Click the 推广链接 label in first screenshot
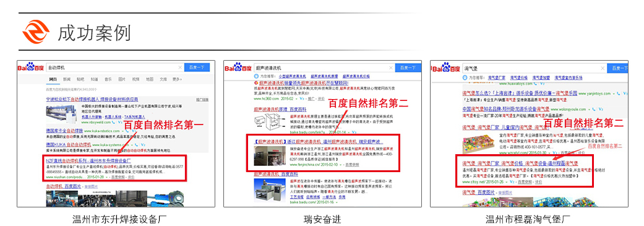Screen dimensions: 644x226 [x=202, y=100]
